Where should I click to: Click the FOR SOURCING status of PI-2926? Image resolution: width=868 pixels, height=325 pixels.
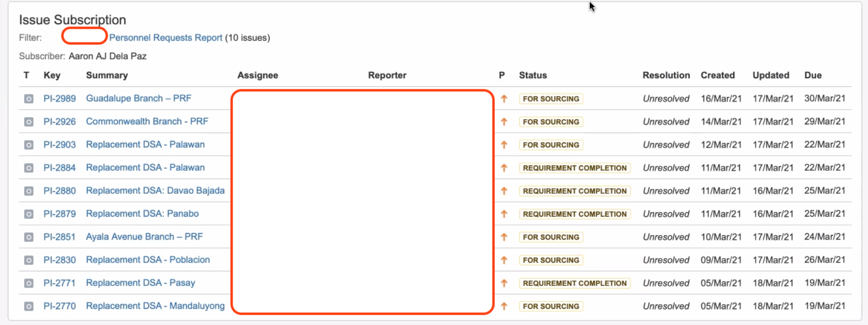point(551,122)
